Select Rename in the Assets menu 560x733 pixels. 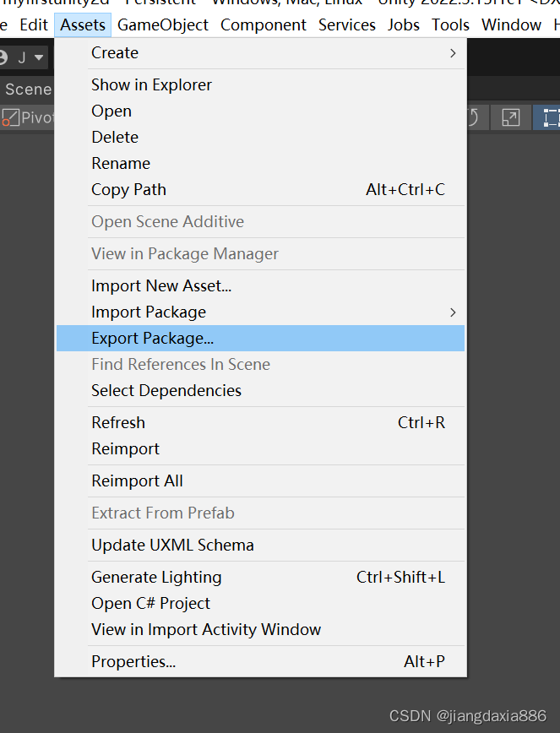coord(260,164)
